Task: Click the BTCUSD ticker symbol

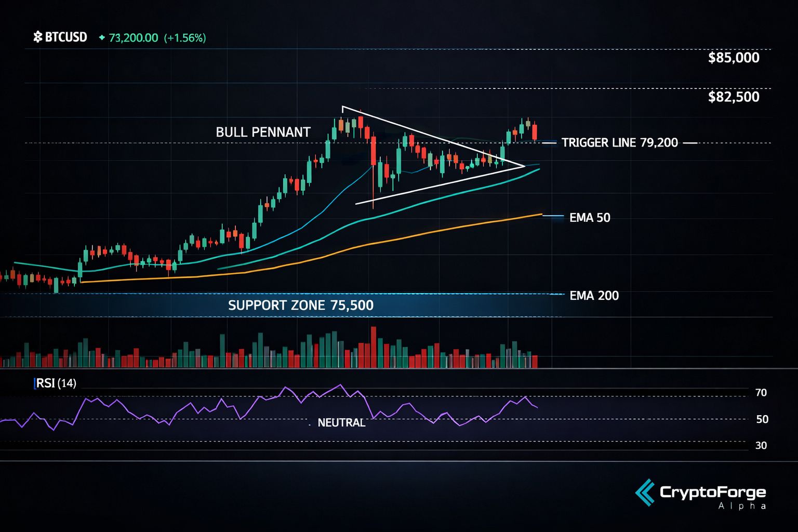Action: tap(66, 37)
